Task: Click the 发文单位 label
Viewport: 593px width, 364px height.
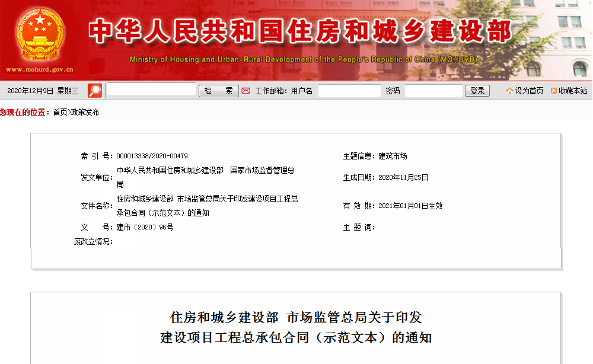Action: coord(97,178)
